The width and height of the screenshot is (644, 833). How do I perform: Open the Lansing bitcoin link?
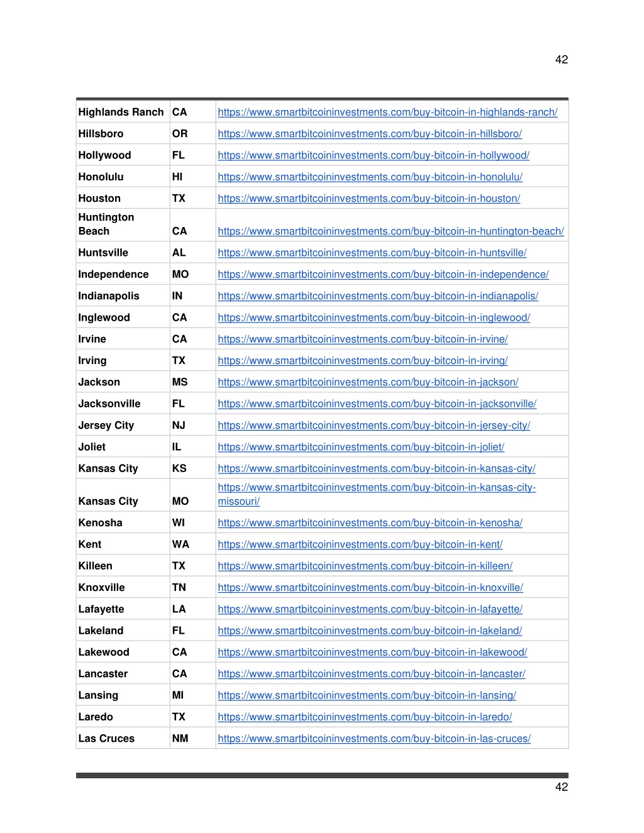[367, 695]
